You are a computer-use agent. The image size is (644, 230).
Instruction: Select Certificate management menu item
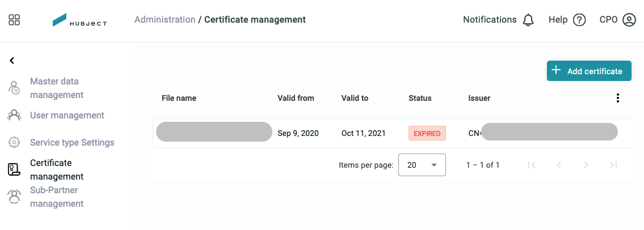pyautogui.click(x=57, y=170)
